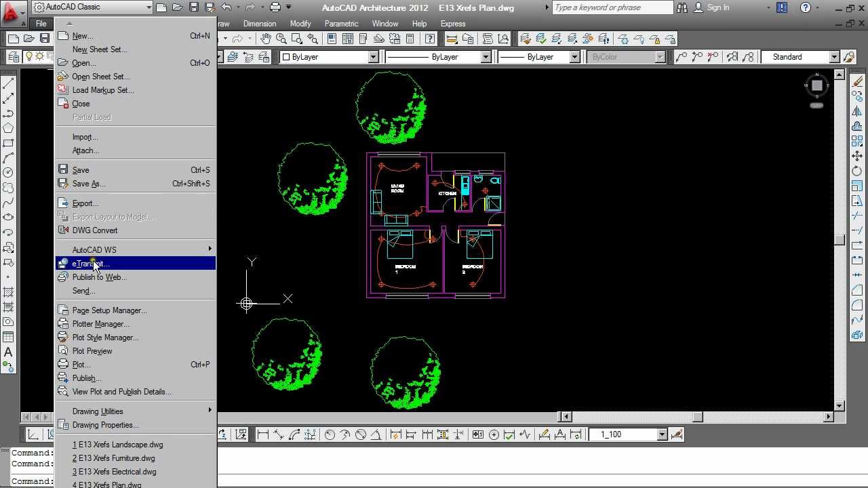This screenshot has height=488, width=868.
Task: Open recent file 2 E13 Xrefs Furniture.dwg
Action: tap(136, 458)
